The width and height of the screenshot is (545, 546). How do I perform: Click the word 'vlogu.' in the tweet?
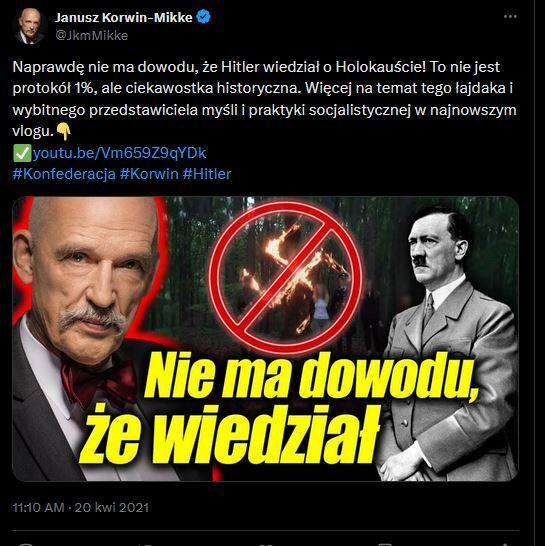(x=33, y=131)
